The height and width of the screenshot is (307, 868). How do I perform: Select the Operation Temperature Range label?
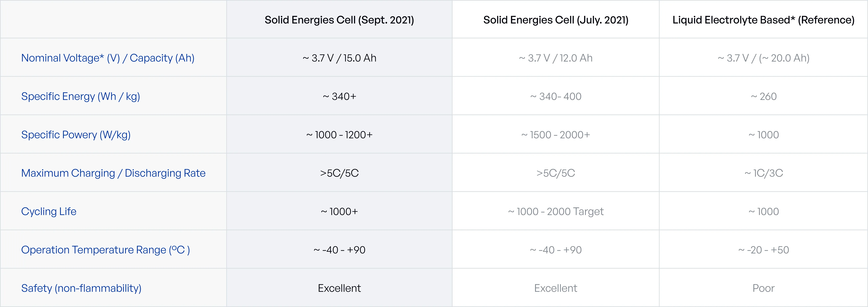(106, 250)
